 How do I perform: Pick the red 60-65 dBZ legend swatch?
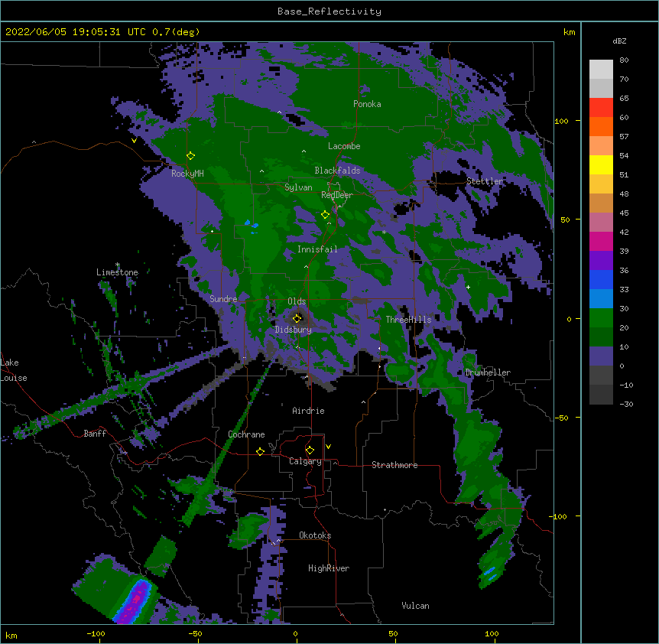[601, 108]
